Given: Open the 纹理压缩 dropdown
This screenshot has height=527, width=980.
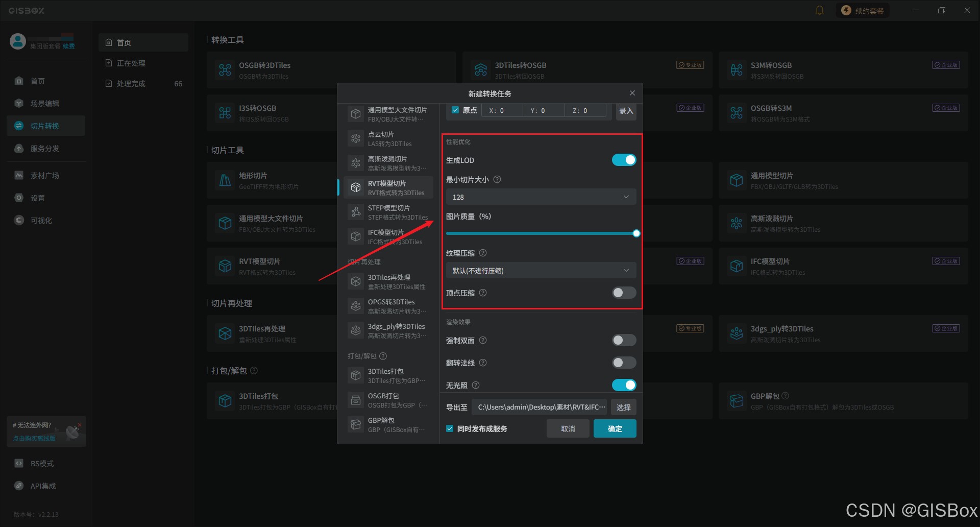Looking at the screenshot, I should [541, 270].
